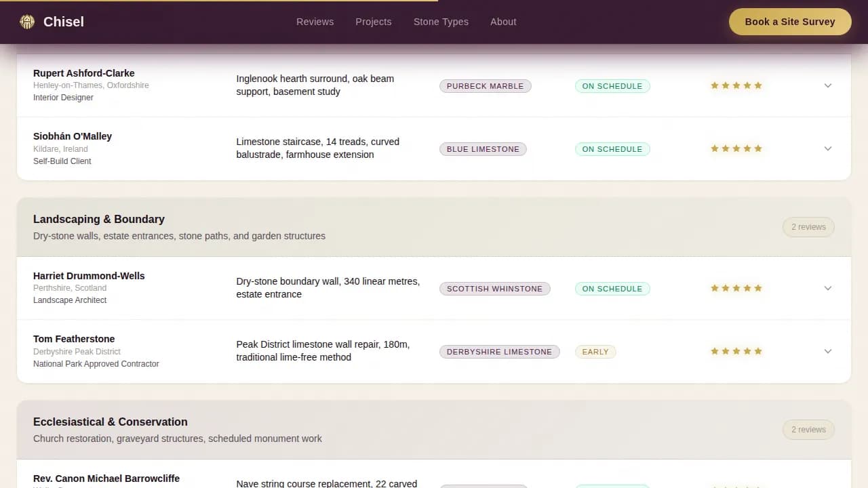The image size is (868, 488).
Task: Expand Tom Featherstone review chevron
Action: pos(828,351)
